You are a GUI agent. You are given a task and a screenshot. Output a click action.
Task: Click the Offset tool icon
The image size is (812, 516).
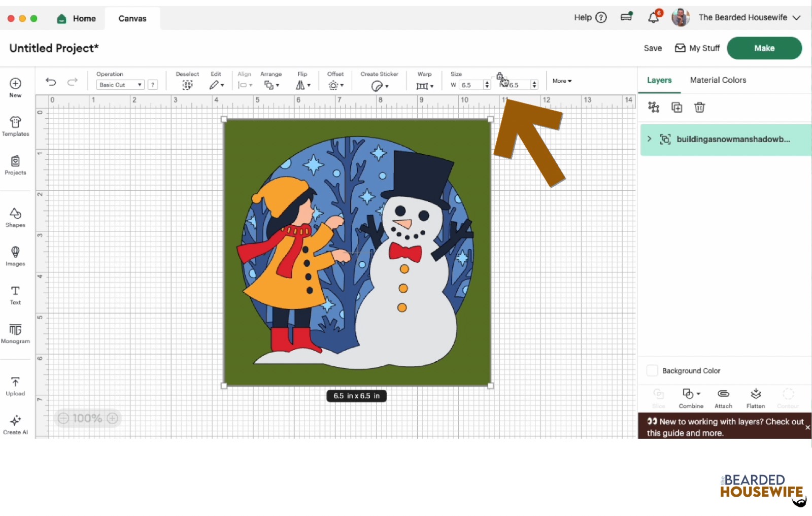coord(332,85)
